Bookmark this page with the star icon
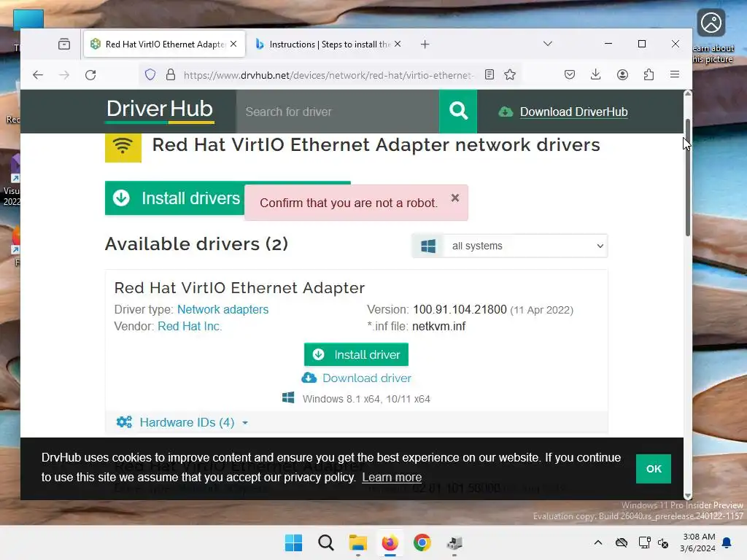 [510, 74]
